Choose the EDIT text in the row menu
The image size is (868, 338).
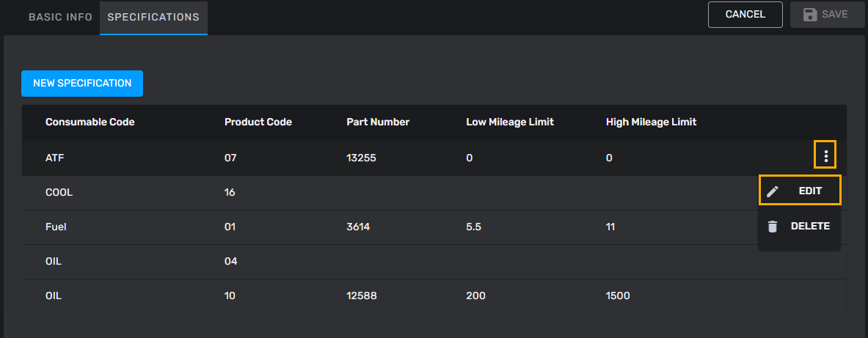tap(810, 191)
